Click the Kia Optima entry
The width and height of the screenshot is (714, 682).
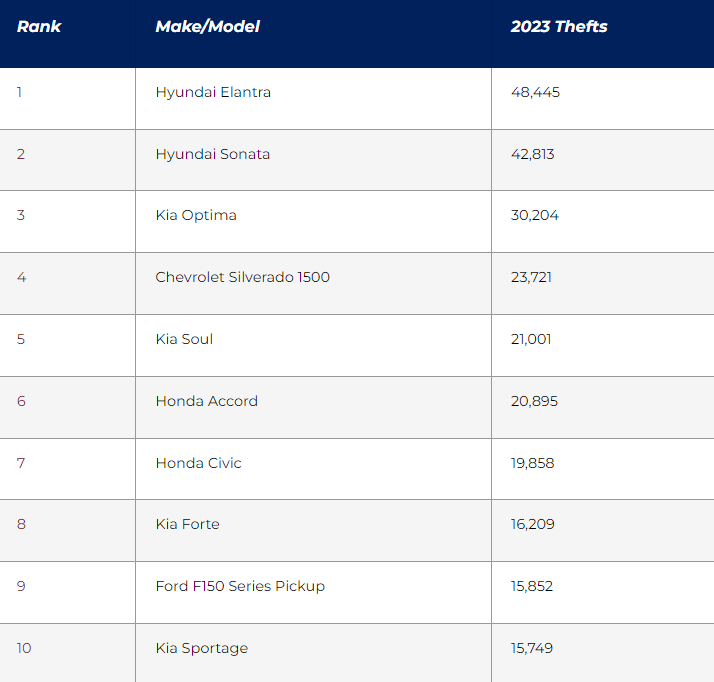coord(196,215)
